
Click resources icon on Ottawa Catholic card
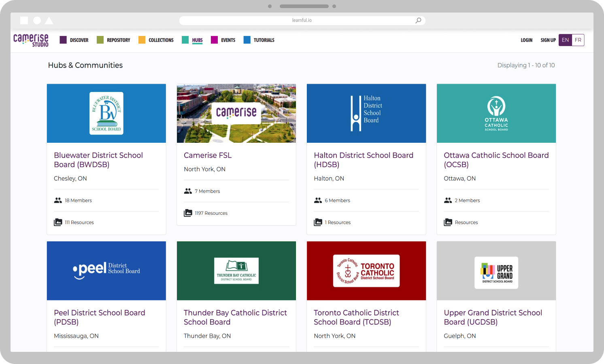click(448, 222)
